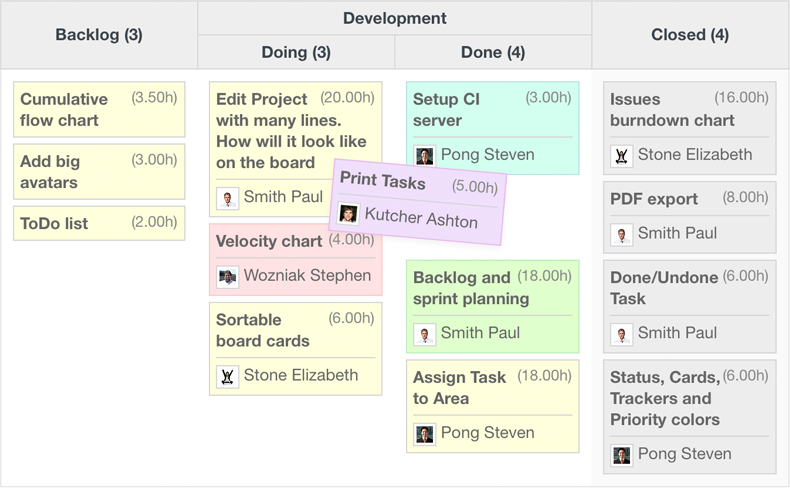Image resolution: width=790 pixels, height=488 pixels.
Task: Open the Cumulative flow chart task title
Action: 64,110
